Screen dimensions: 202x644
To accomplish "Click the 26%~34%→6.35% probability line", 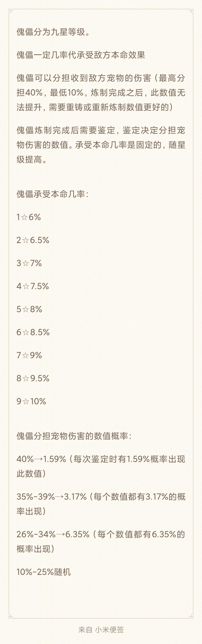I will (101, 542).
